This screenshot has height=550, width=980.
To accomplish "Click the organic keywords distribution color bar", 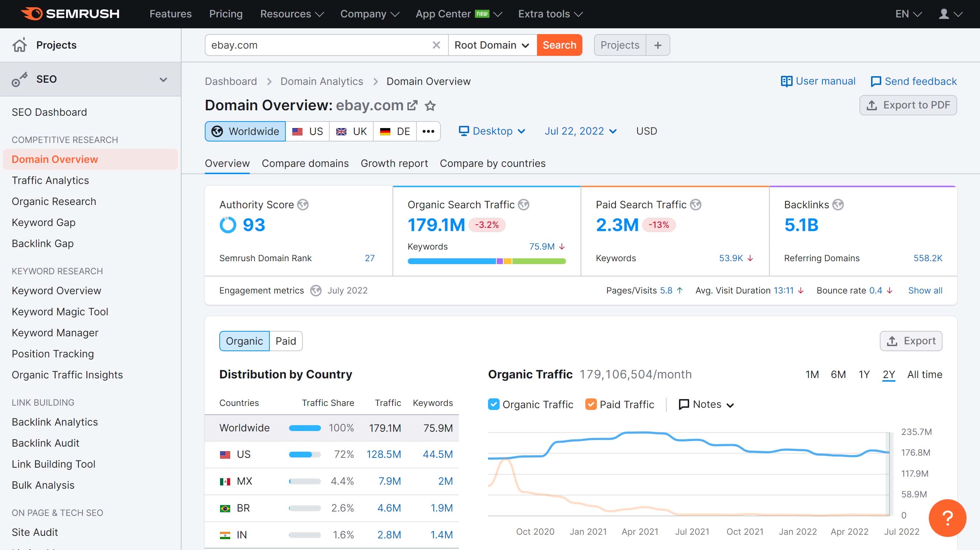I will pos(487,261).
